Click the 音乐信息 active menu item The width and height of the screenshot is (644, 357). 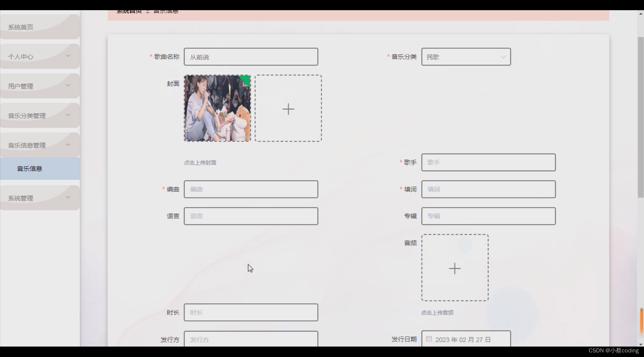coord(29,169)
